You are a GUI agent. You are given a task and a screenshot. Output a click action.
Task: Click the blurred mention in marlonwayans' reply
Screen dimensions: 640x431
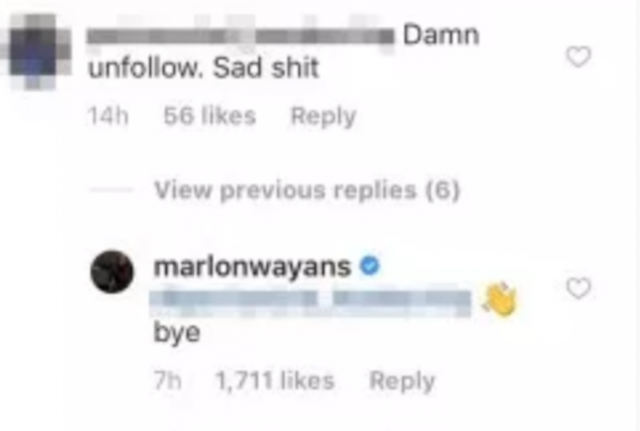(310, 303)
